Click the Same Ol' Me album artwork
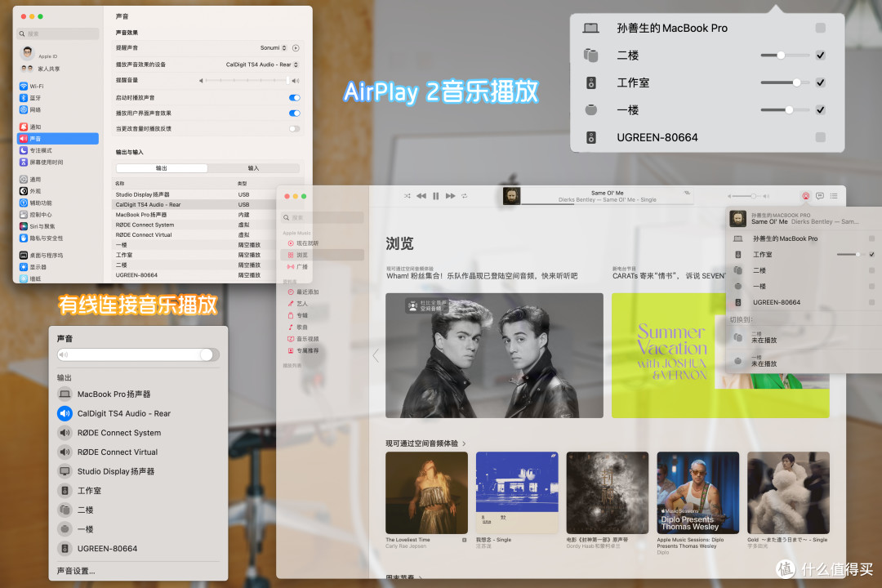882x588 pixels. click(511, 196)
